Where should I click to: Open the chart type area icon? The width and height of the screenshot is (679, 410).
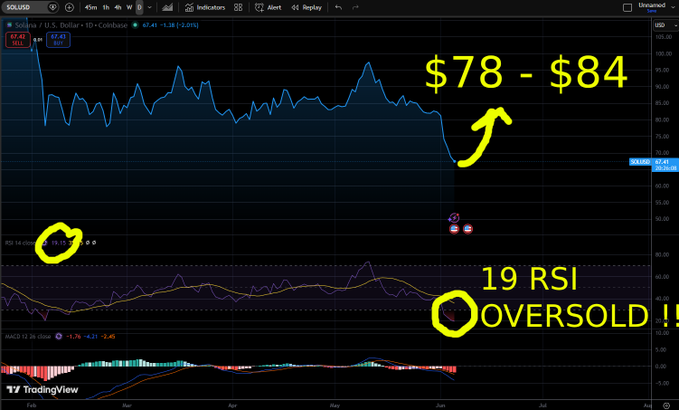click(167, 7)
